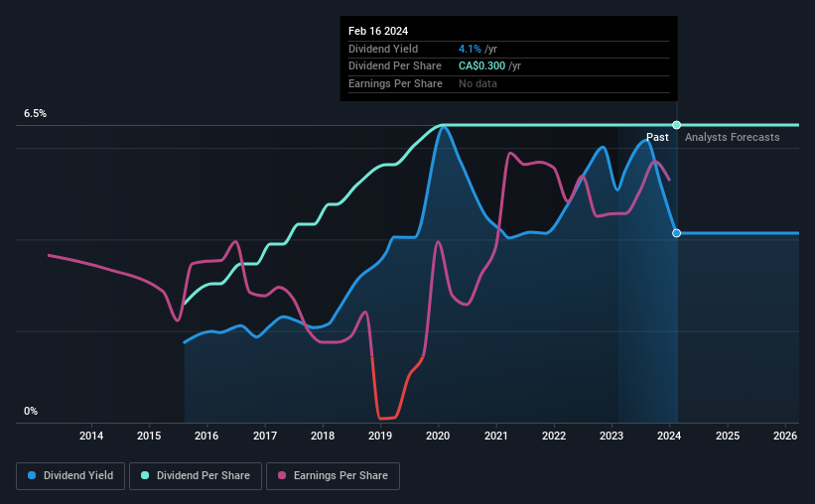Screen dimensions: 815x504
Task: Click the 2025 x-axis label
Action: pyautogui.click(x=728, y=436)
